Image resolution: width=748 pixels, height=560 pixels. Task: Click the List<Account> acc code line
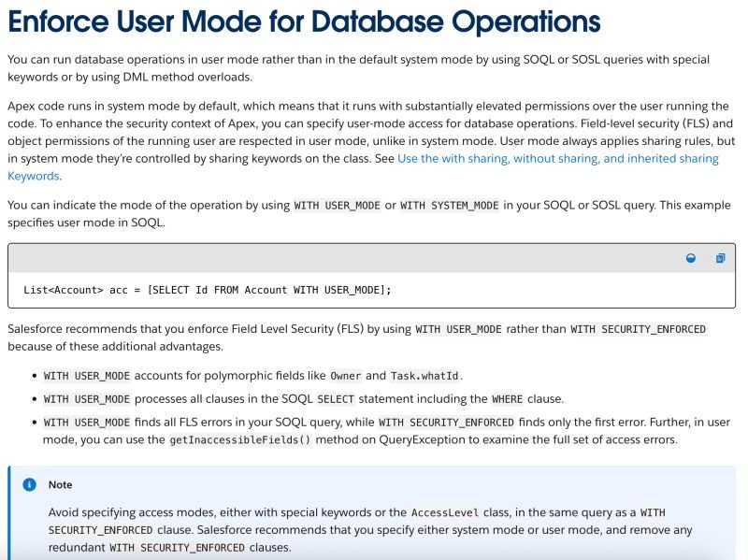pyautogui.click(x=207, y=290)
